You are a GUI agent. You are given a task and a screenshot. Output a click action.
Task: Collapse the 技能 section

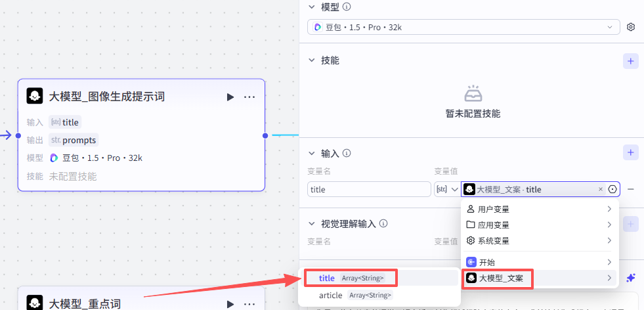(x=312, y=60)
